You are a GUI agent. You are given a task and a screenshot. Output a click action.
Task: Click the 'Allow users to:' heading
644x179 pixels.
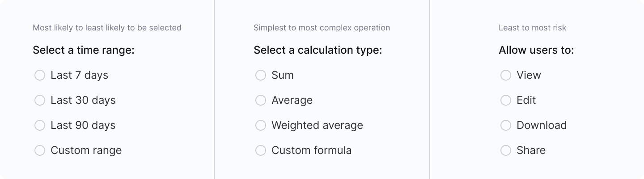tap(536, 50)
